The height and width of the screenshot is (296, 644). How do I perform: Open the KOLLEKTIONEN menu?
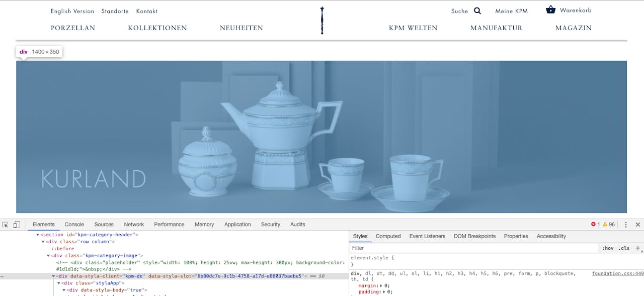click(x=157, y=28)
